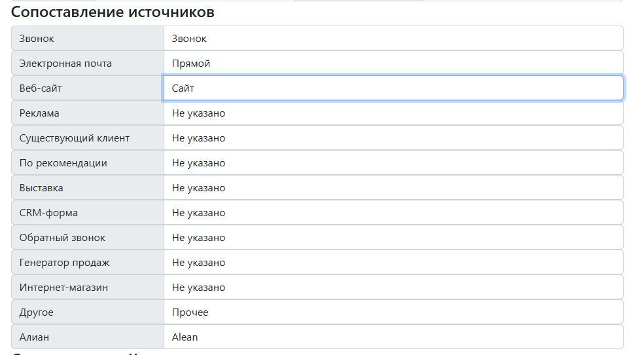Open Другое dropdown showing Прочее
This screenshot has height=355, width=644.
393,312
